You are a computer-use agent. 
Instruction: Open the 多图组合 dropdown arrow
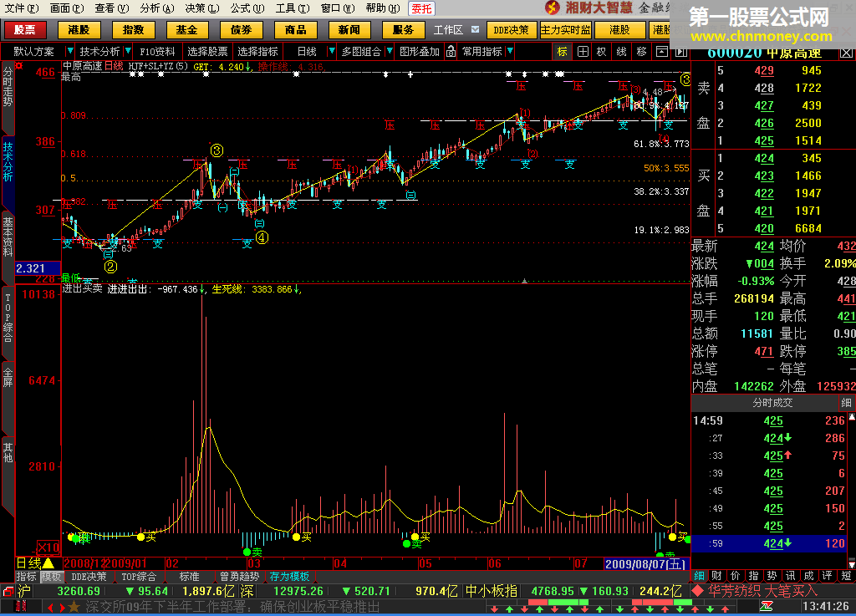[390, 51]
